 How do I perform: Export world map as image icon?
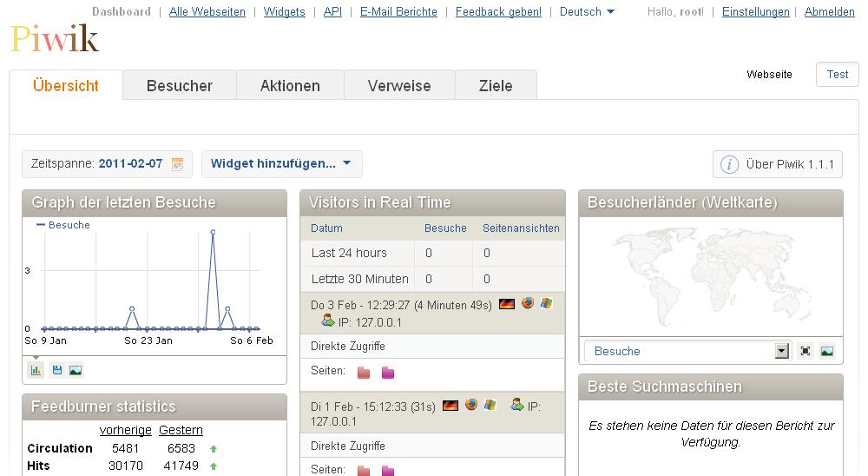(827, 351)
